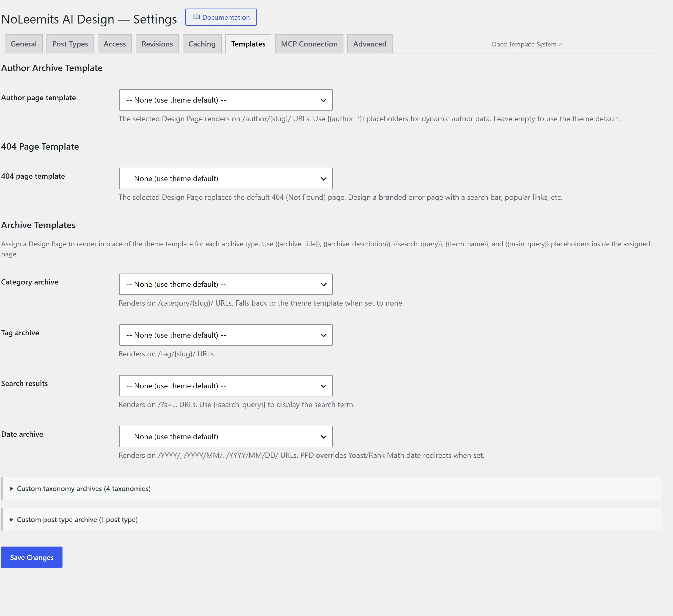Open the Date archive dropdown
This screenshot has width=673, height=616.
pos(226,436)
